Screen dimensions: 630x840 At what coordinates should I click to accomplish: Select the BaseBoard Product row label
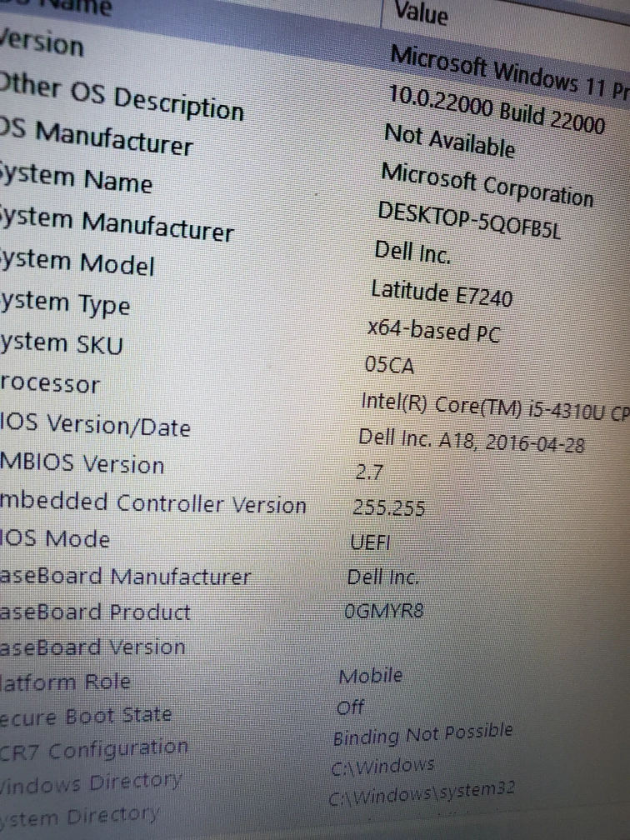tap(95, 612)
